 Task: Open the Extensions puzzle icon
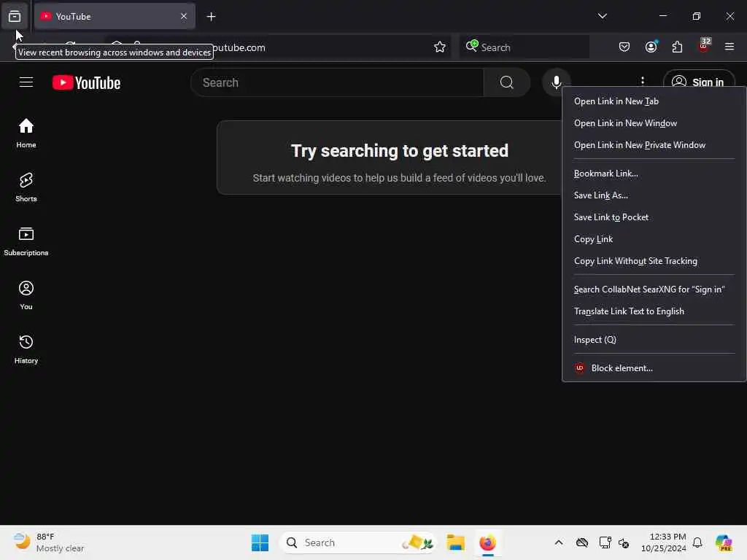(677, 47)
